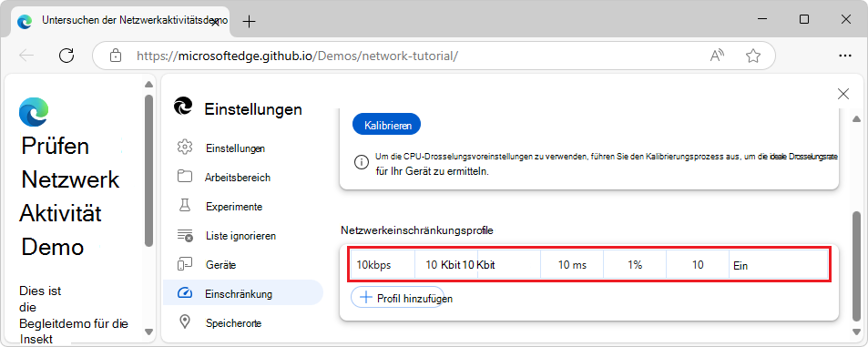Image resolution: width=868 pixels, height=347 pixels.
Task: Open Speicherorte settings section
Action: [242, 322]
